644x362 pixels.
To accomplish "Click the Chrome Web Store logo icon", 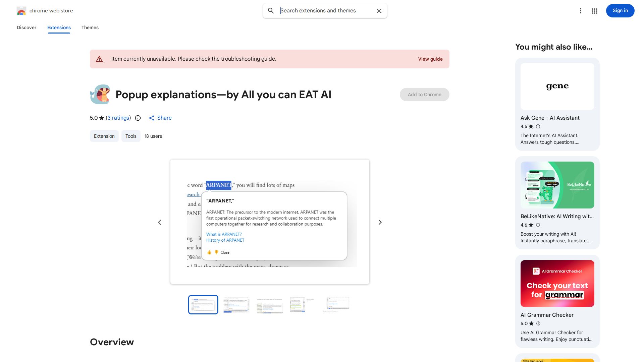I will [x=21, y=11].
